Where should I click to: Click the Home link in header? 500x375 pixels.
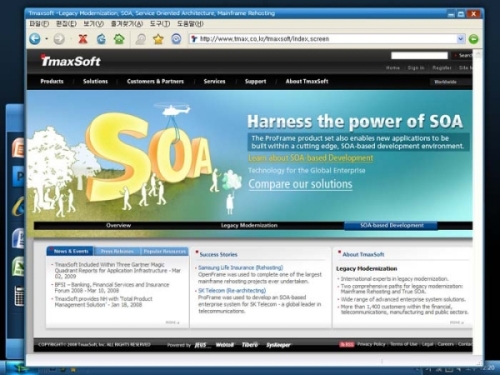[x=393, y=68]
